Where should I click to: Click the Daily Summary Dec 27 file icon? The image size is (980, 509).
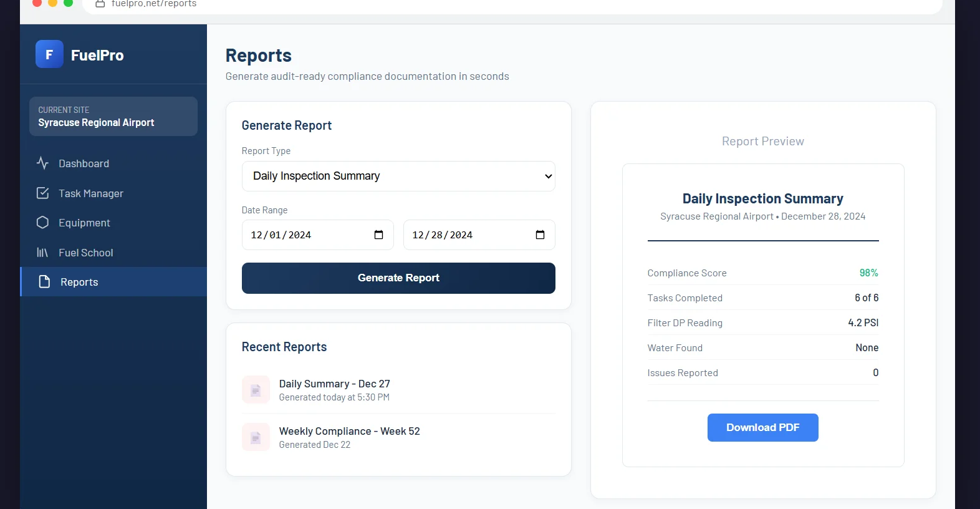click(x=256, y=390)
